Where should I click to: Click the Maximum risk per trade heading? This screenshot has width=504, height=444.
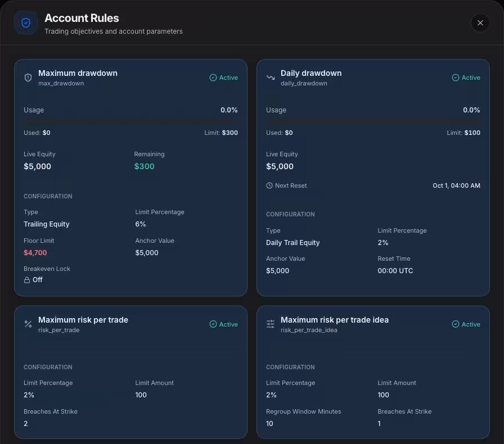tap(83, 320)
